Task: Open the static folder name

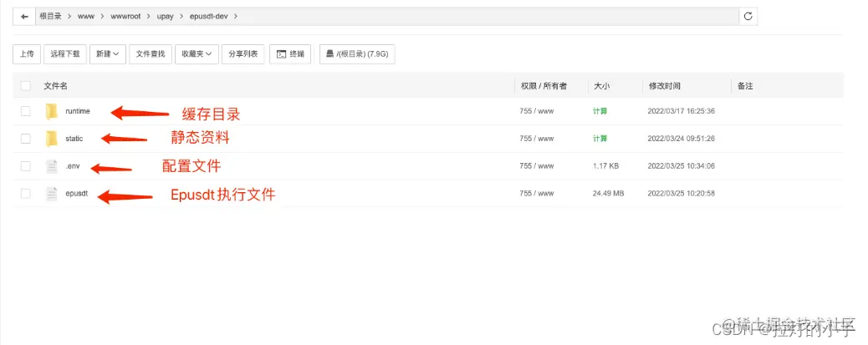Action: tap(74, 139)
